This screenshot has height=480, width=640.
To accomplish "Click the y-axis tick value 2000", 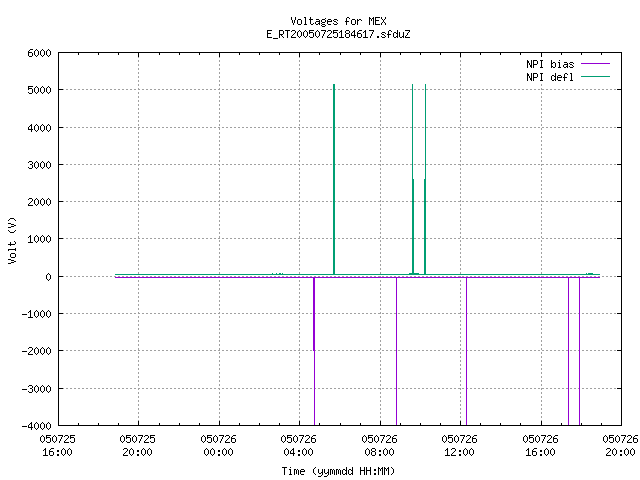I will tap(39, 202).
